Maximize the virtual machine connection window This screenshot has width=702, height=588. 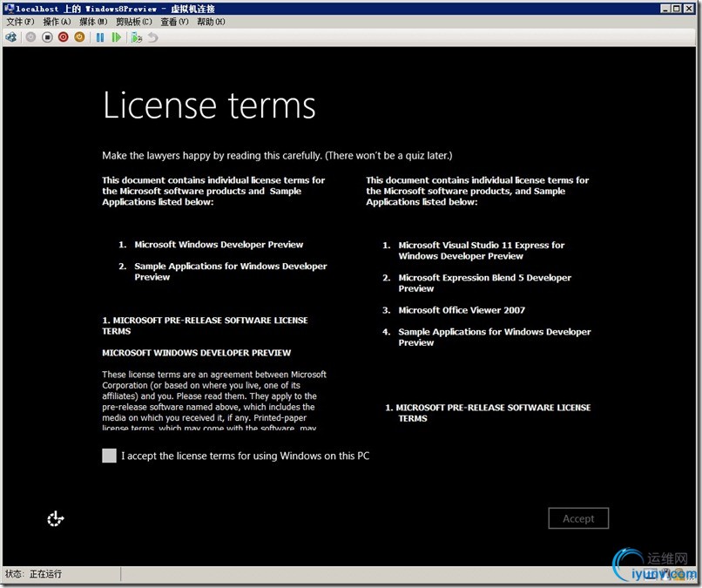(x=677, y=8)
